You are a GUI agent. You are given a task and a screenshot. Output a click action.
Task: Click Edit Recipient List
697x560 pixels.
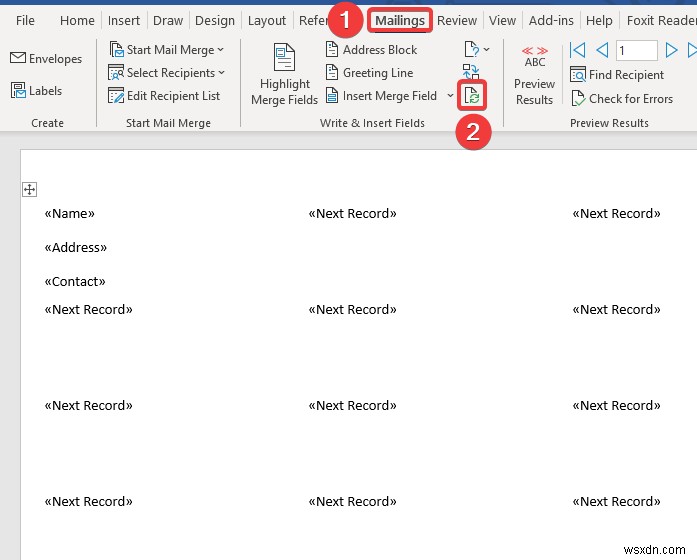tap(164, 96)
